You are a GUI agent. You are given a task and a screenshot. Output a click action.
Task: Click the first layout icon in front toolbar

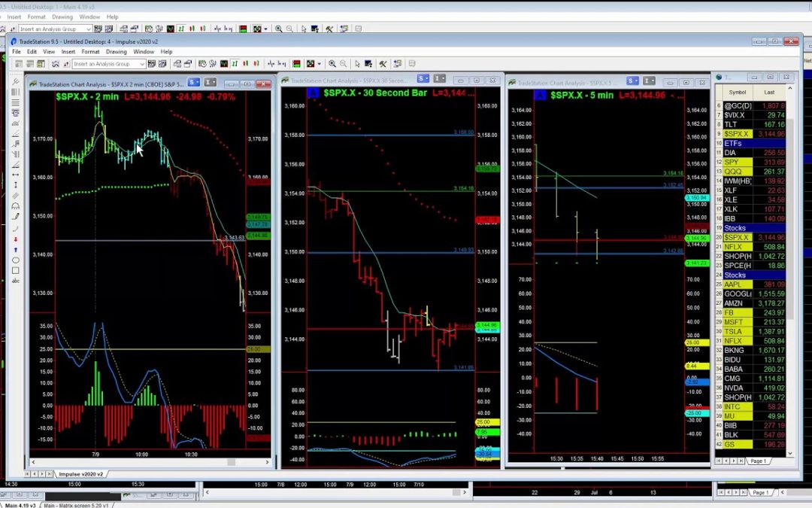click(19, 64)
